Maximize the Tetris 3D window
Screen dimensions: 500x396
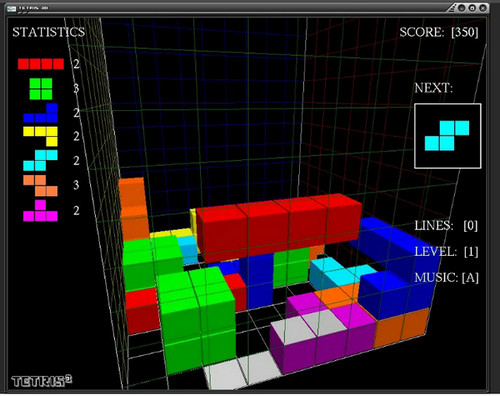tap(472, 8)
